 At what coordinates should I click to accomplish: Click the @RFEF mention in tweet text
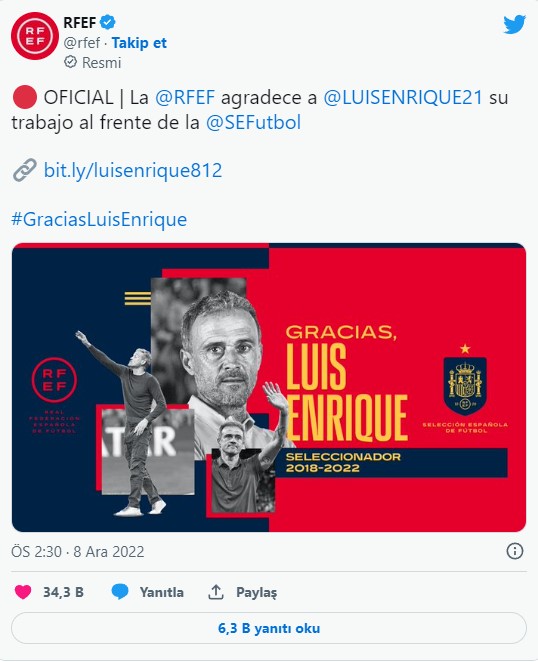click(x=185, y=98)
